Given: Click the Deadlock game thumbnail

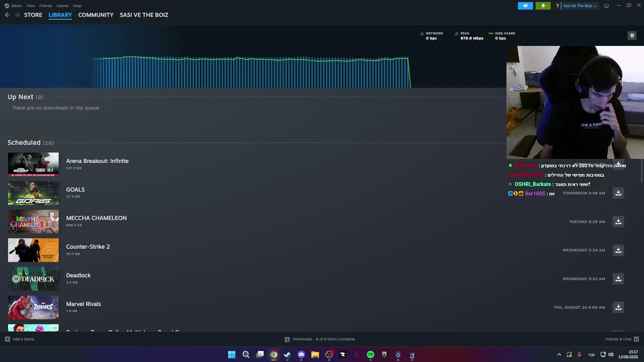Looking at the screenshot, I should pyautogui.click(x=33, y=279).
